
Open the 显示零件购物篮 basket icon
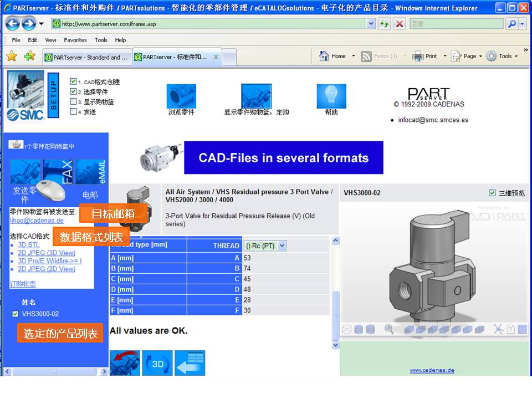(x=256, y=96)
